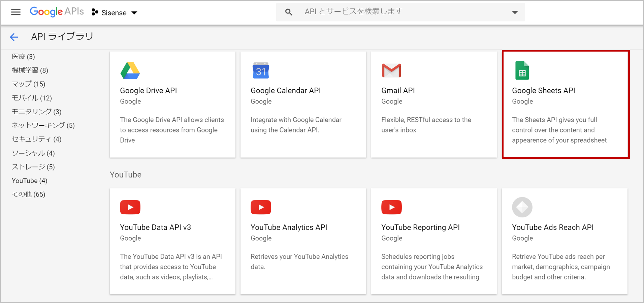This screenshot has height=303, width=644.
Task: Click 'Integrate with Google Calendar' description
Action: 296,125
